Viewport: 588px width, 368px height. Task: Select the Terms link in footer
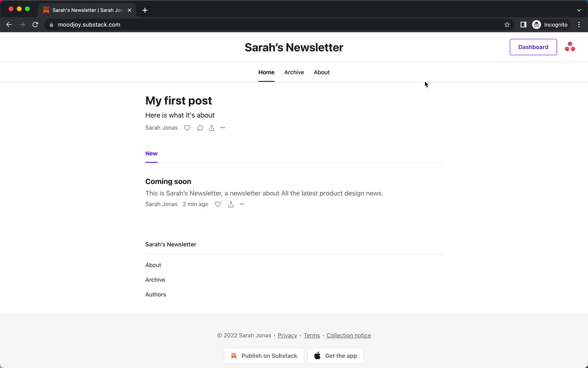[312, 335]
